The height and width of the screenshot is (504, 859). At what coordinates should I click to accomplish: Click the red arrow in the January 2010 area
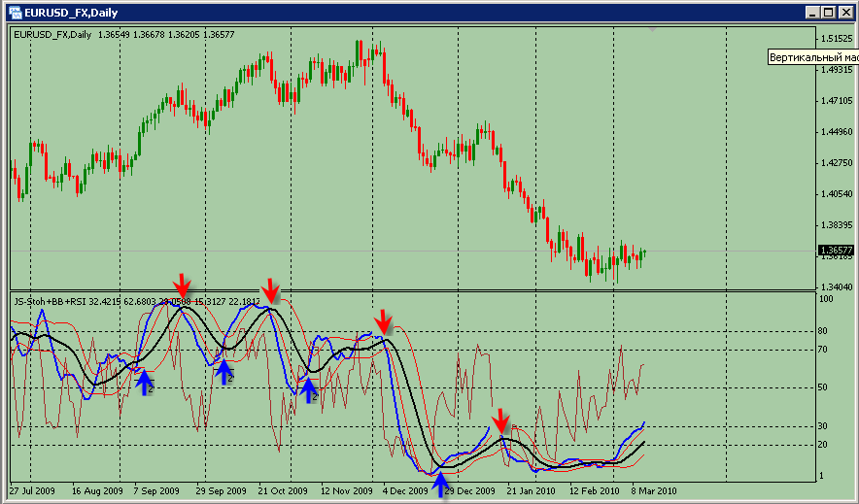point(500,421)
